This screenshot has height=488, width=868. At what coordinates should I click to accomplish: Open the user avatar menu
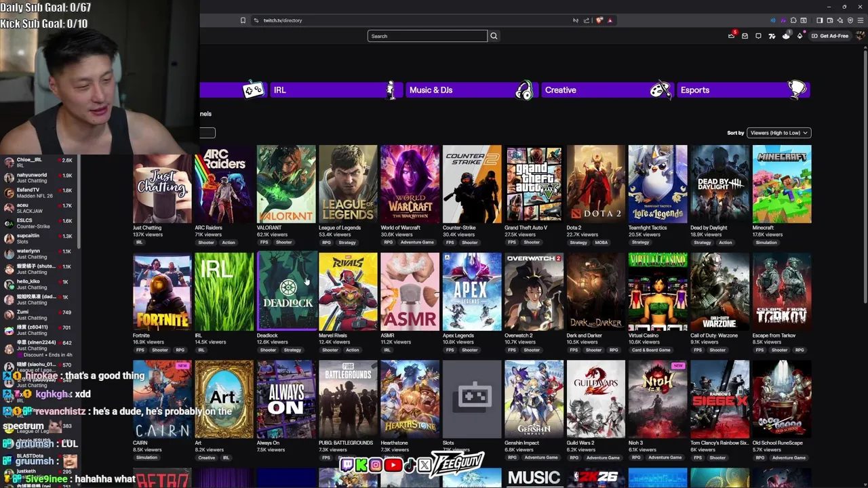click(x=861, y=36)
